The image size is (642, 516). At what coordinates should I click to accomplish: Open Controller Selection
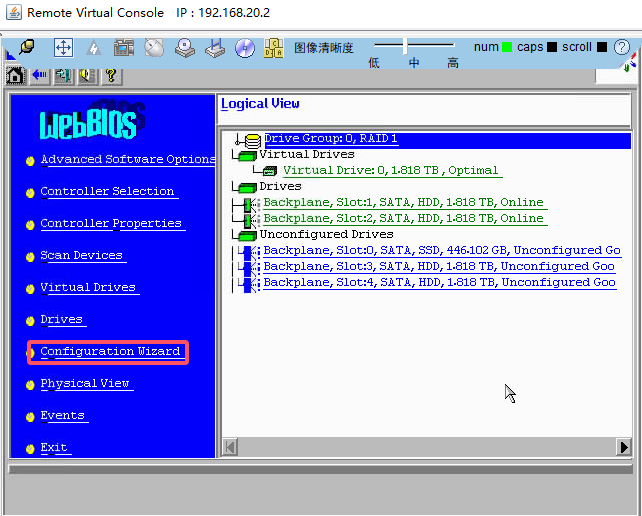tap(109, 191)
